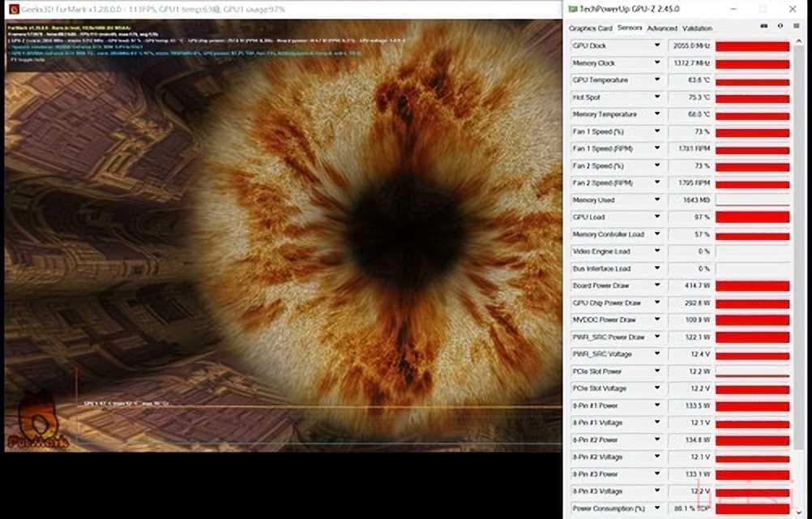Click the GPU-Z app icon in title bar

[x=573, y=9]
